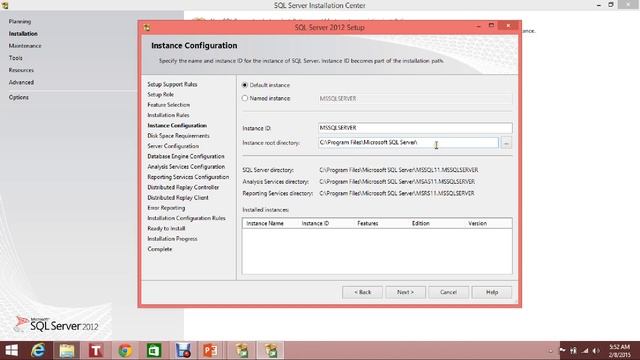This screenshot has width=640, height=360.
Task: Click Installation Progress step
Action: tap(172, 239)
